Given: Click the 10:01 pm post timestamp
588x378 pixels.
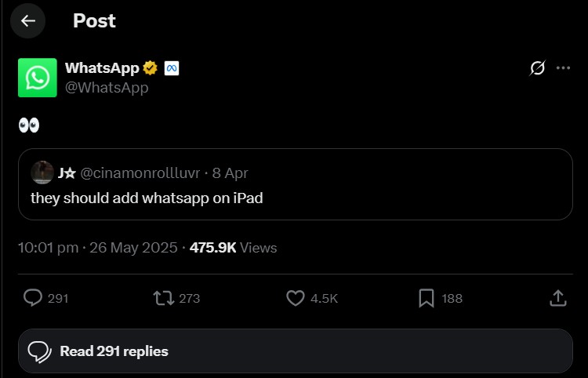Looking at the screenshot, I should coord(49,248).
